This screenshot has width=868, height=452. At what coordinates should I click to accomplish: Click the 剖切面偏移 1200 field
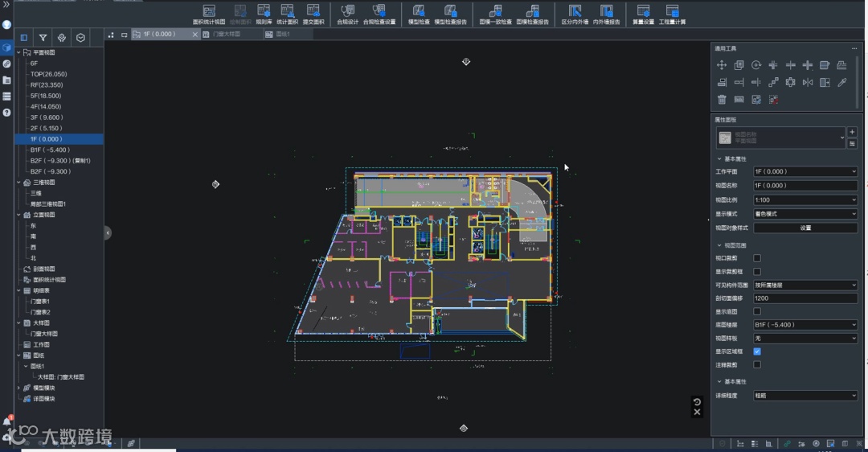coord(805,298)
